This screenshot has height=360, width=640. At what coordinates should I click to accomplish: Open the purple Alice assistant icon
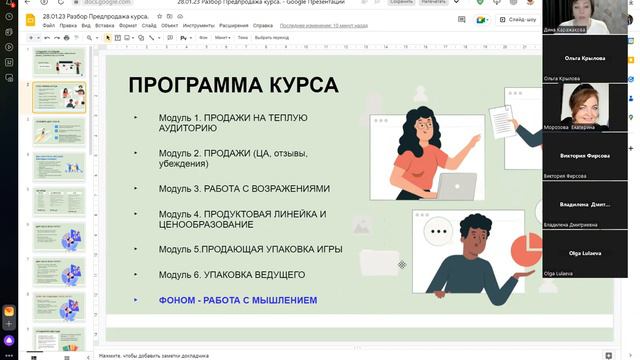[x=9, y=340]
